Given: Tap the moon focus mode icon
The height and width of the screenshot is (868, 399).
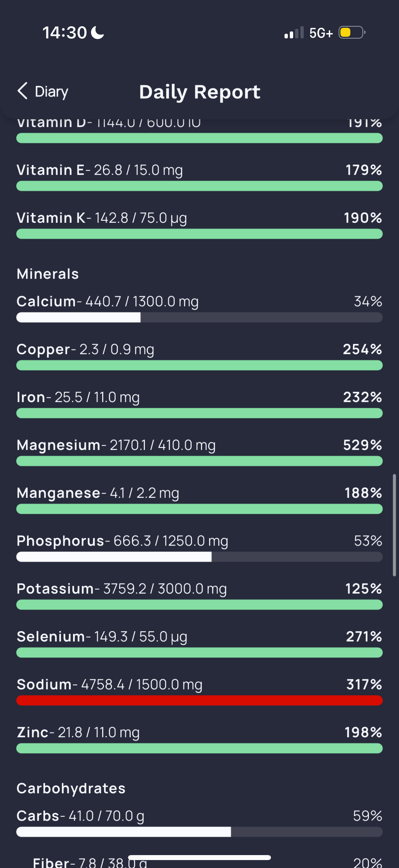Looking at the screenshot, I should 98,33.
